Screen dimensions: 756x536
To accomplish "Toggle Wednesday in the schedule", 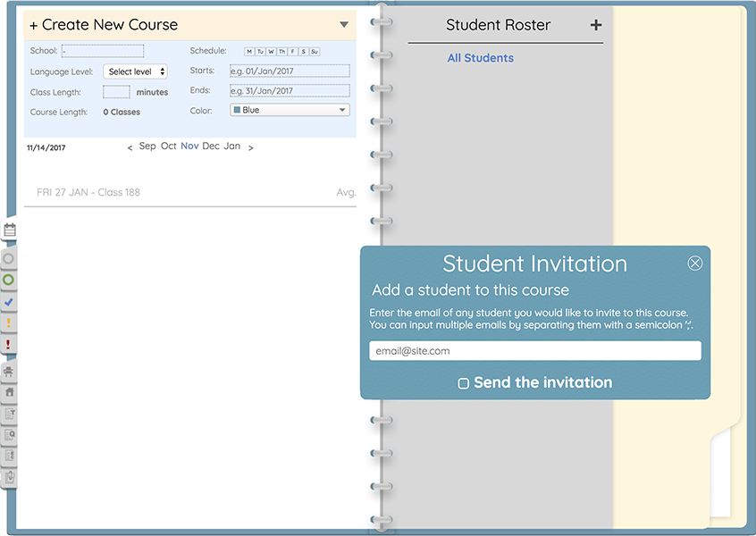I will tap(271, 51).
